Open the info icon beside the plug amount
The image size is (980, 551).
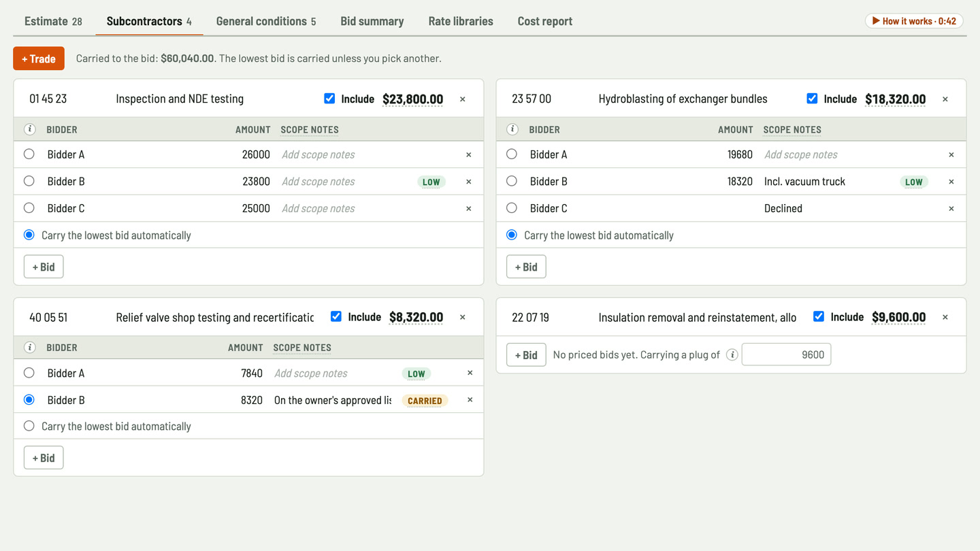point(732,354)
